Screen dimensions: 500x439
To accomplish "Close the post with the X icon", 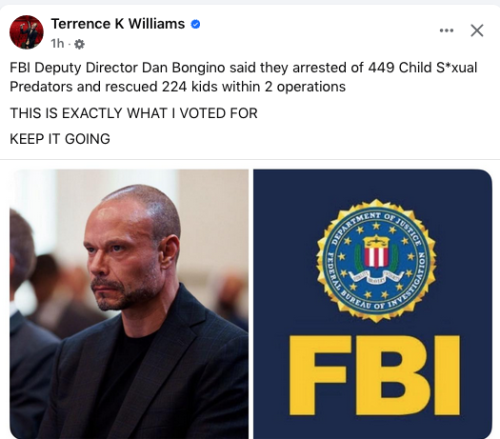I will (477, 30).
